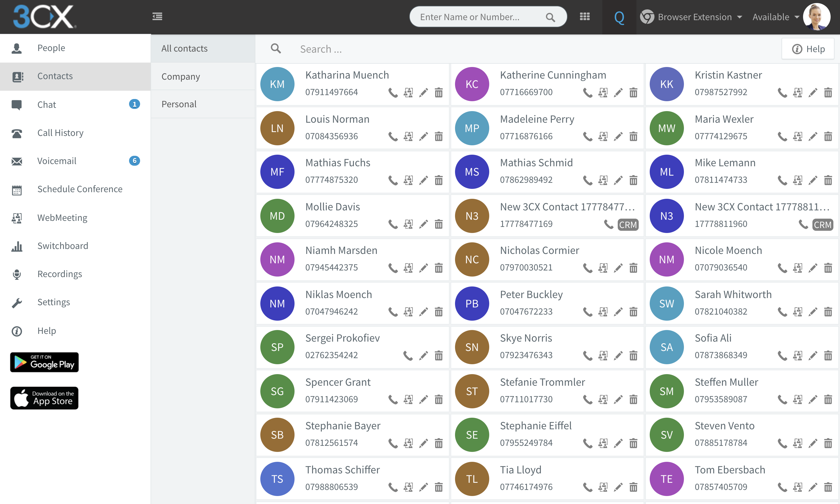
Task: Click the Help button
Action: tap(808, 49)
